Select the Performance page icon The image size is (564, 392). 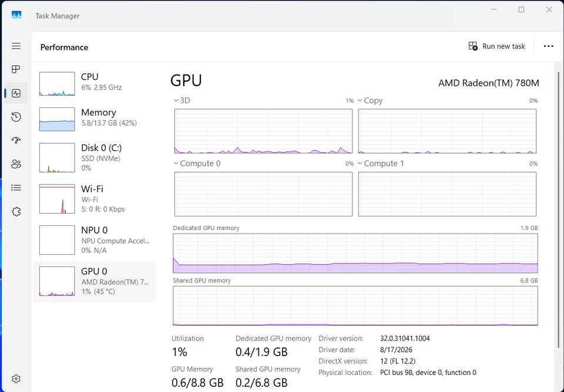click(x=16, y=93)
